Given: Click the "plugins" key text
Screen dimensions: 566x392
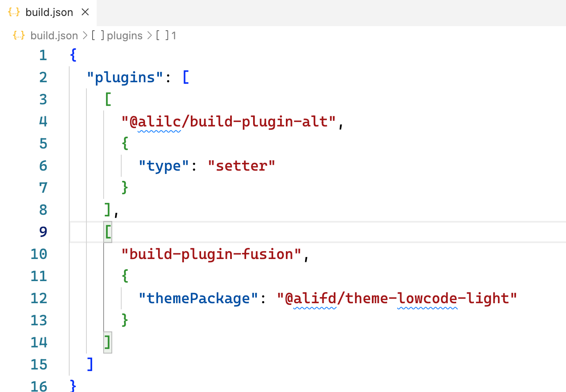Looking at the screenshot, I should coord(125,77).
